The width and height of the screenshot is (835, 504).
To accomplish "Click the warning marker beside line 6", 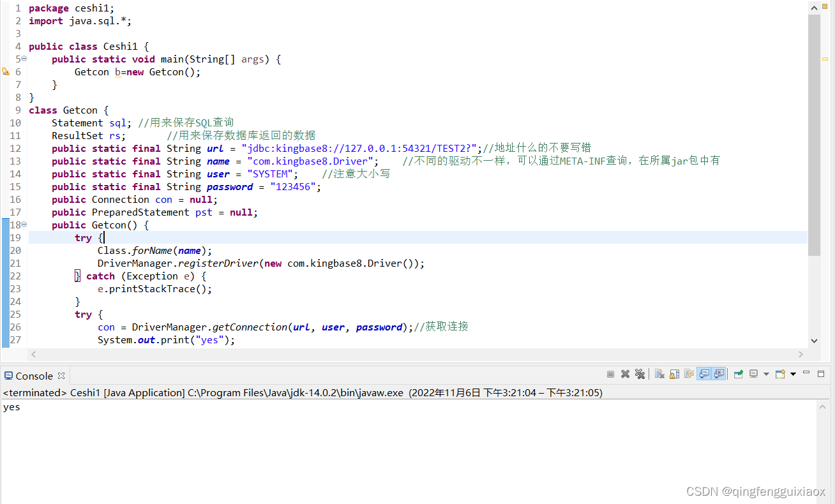I will coord(5,71).
